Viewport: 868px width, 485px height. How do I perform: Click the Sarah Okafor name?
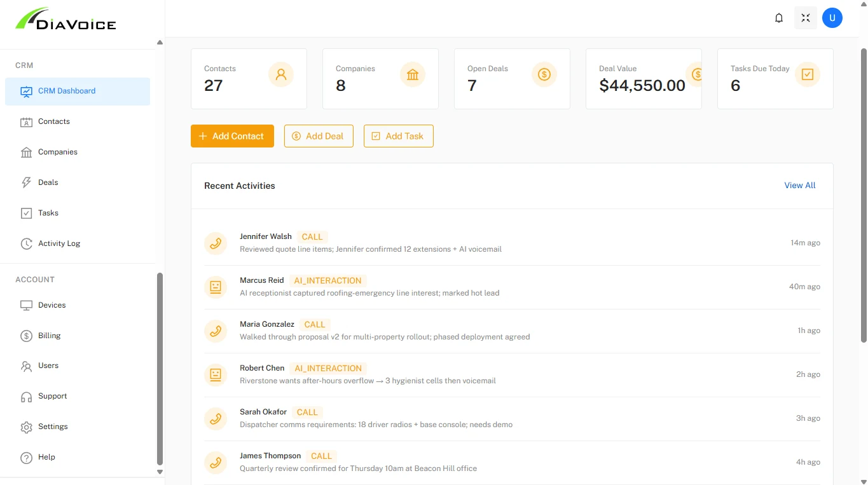click(263, 412)
